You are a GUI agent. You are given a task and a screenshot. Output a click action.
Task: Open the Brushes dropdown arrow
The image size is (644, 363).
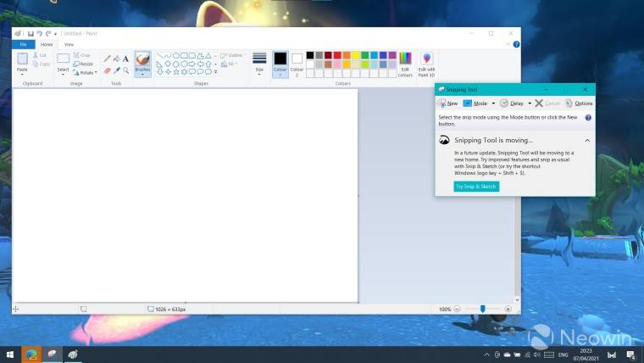(142, 75)
